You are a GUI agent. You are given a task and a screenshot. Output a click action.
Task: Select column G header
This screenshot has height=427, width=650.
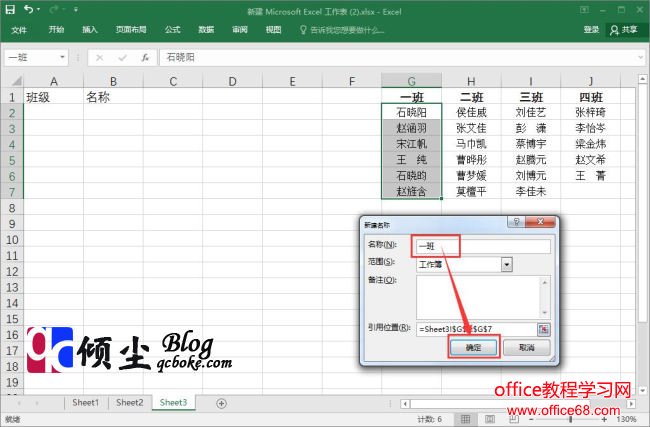click(x=411, y=81)
